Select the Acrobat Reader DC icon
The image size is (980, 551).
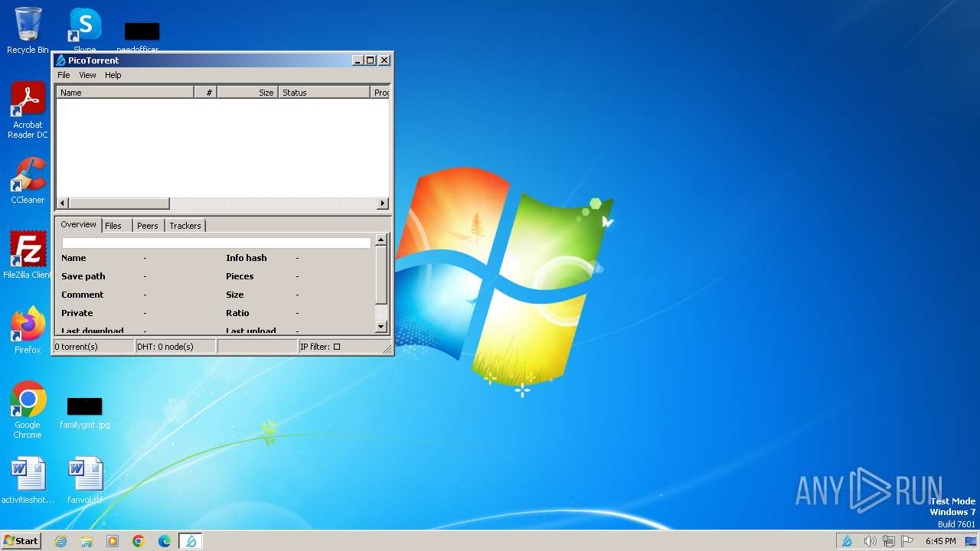coord(28,110)
